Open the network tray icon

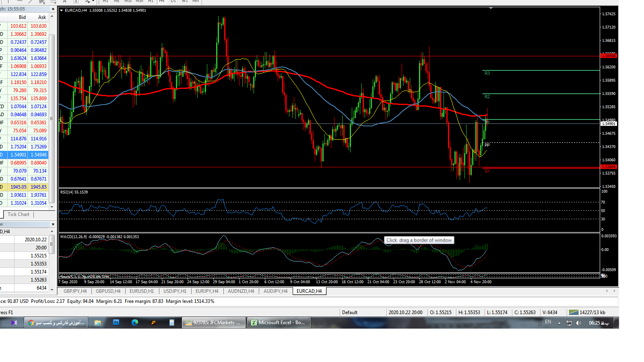click(569, 323)
